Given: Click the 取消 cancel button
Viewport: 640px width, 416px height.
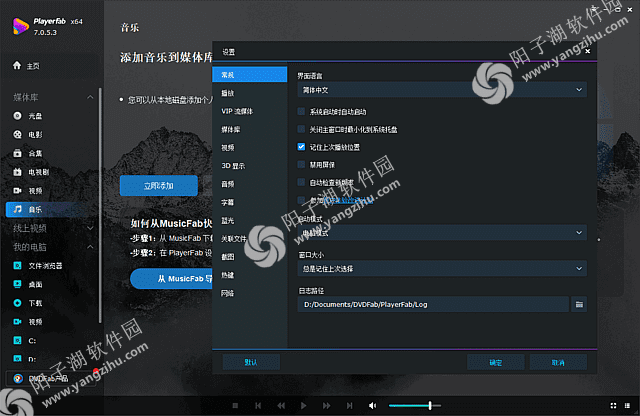Looking at the screenshot, I should point(558,362).
